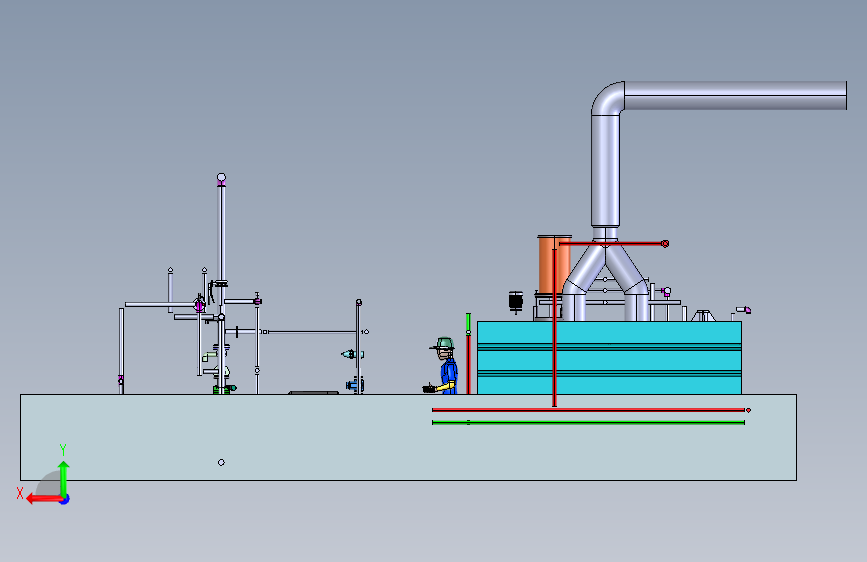
Task: Select the magenta valve on the left horizontal pipe
Action: (x=200, y=305)
